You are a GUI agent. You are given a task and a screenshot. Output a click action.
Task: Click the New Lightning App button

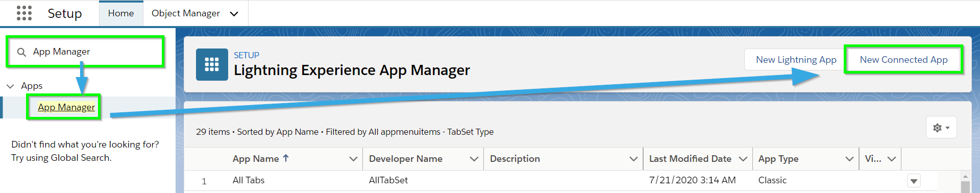click(796, 60)
